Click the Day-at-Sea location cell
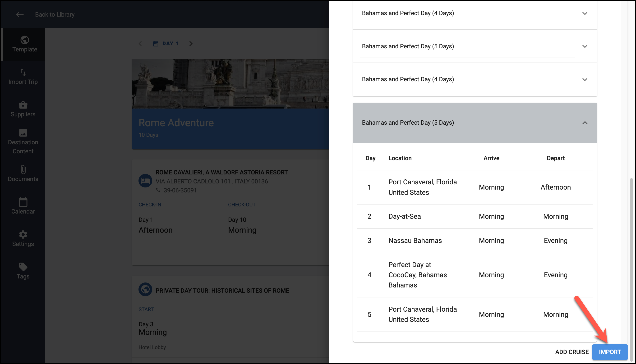Screen dimensions: 636x364 coord(404,216)
